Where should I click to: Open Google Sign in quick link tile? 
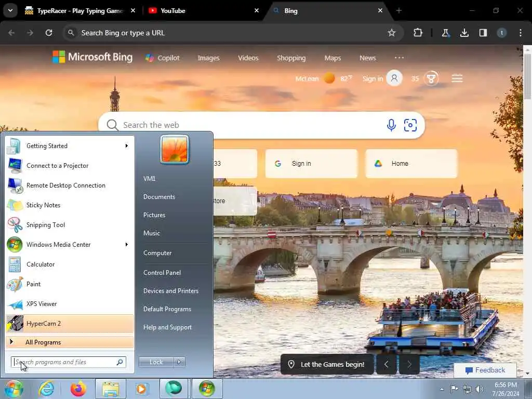pos(311,164)
